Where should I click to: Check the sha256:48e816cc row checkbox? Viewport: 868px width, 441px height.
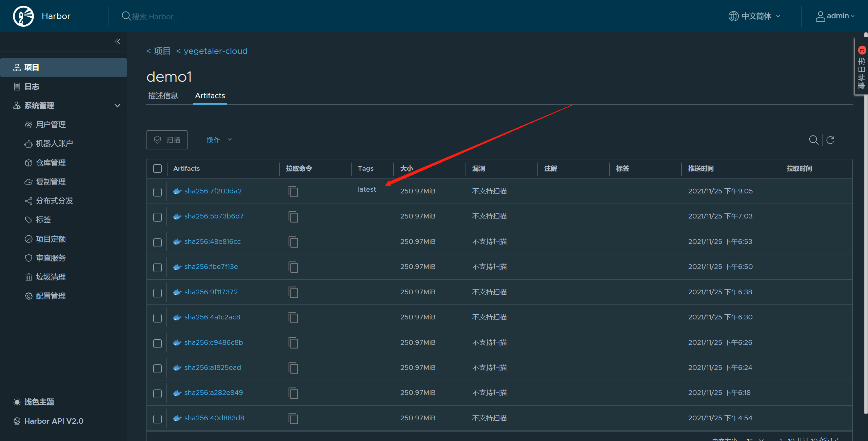coord(157,243)
